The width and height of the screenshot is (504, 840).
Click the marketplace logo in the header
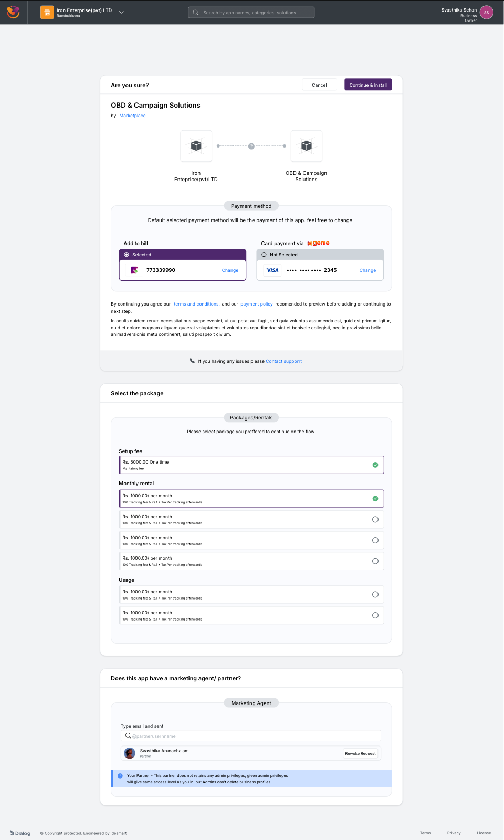(x=13, y=12)
